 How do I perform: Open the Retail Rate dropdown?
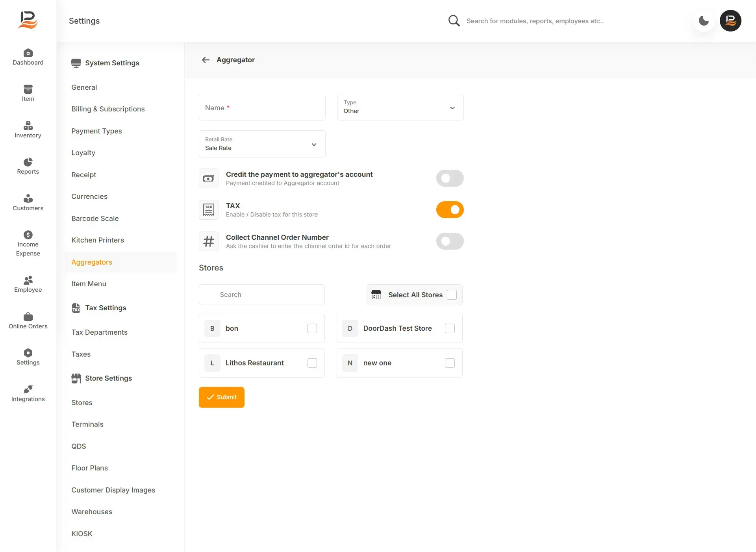(262, 144)
